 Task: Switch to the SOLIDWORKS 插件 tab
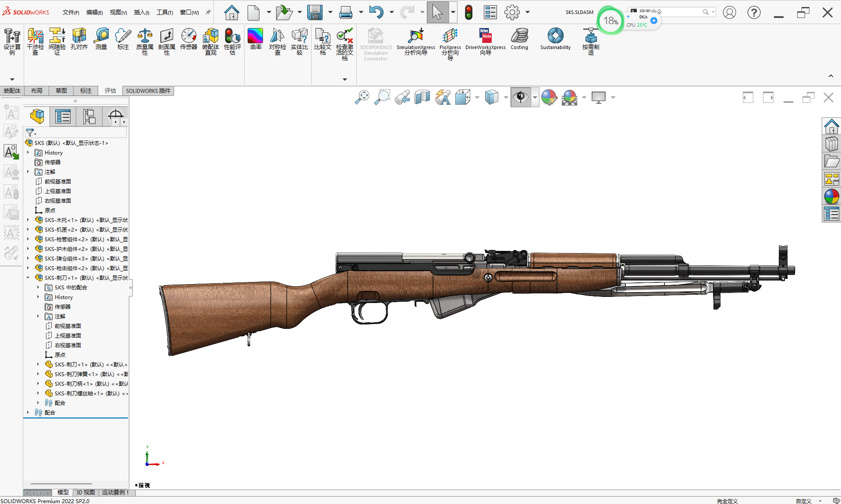148,91
